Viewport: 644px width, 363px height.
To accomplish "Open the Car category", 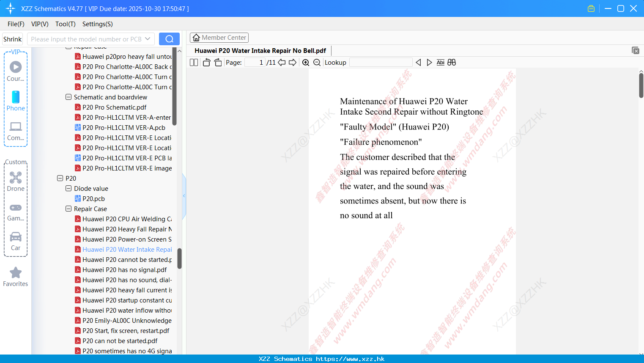I will pos(16,241).
